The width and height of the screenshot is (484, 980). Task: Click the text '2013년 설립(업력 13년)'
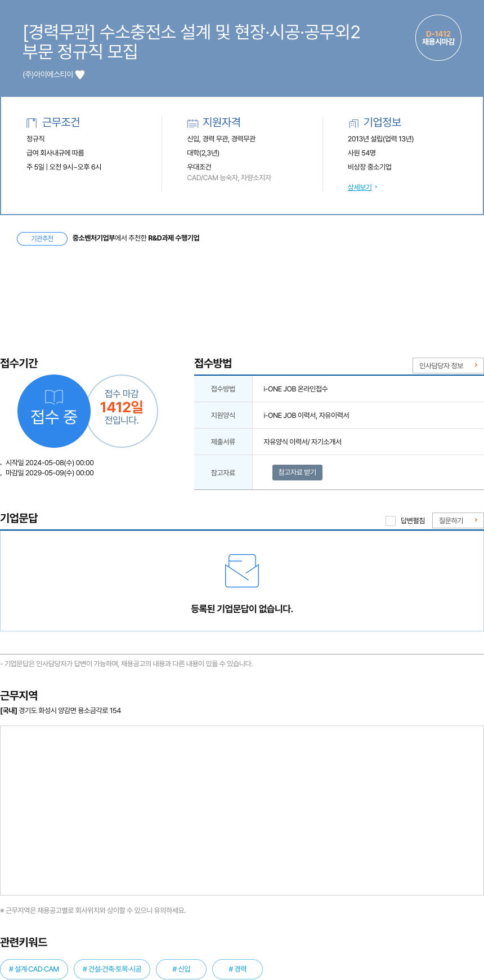(380, 139)
